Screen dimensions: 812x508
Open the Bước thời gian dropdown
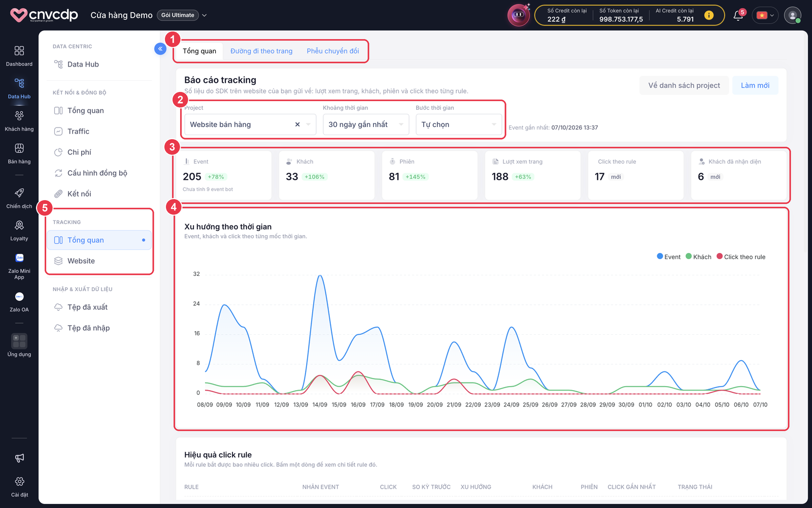pos(459,124)
